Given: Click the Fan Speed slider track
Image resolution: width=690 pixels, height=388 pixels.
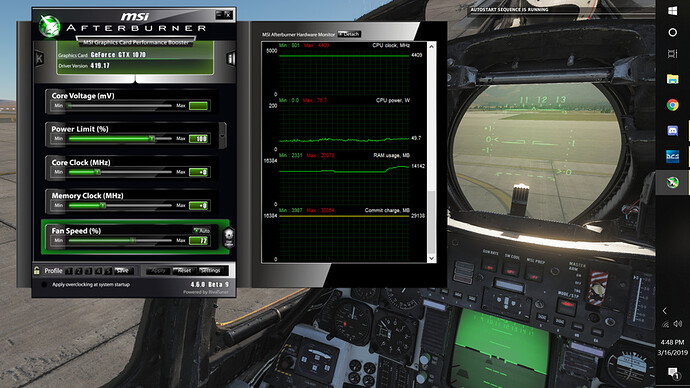Looking at the screenshot, I should point(119,241).
